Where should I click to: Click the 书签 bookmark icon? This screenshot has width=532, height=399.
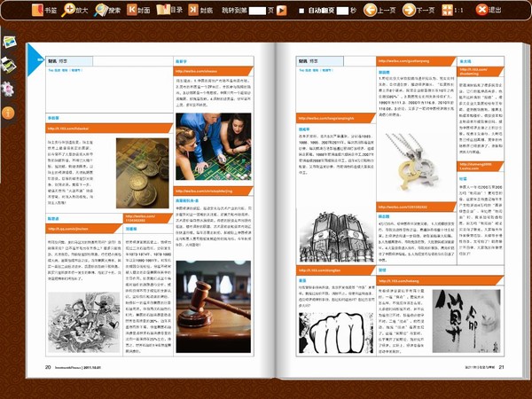coord(37,10)
